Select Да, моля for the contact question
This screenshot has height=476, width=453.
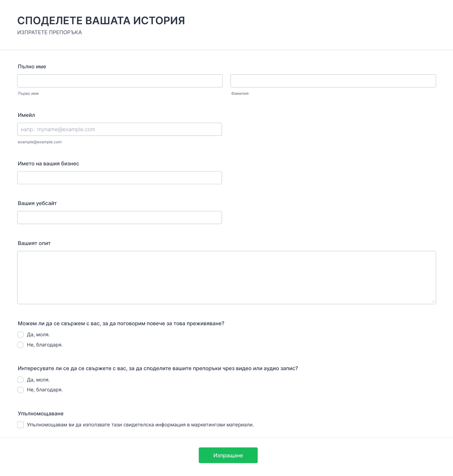click(x=20, y=335)
